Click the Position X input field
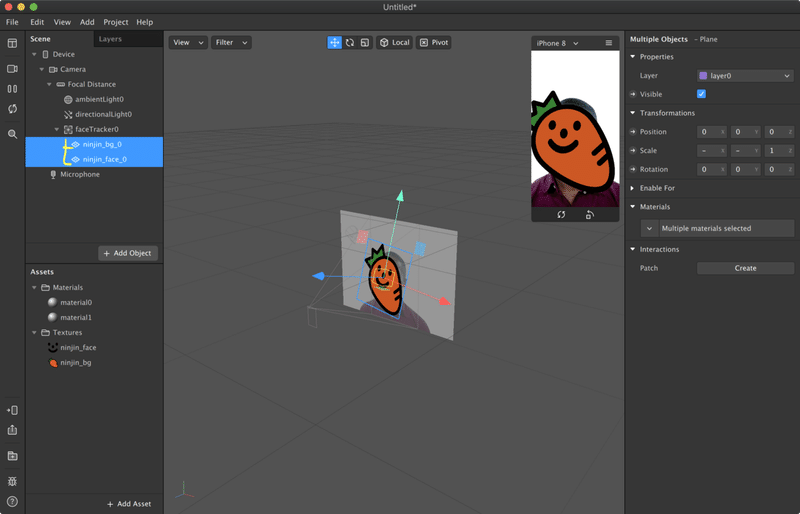 pyautogui.click(x=711, y=132)
